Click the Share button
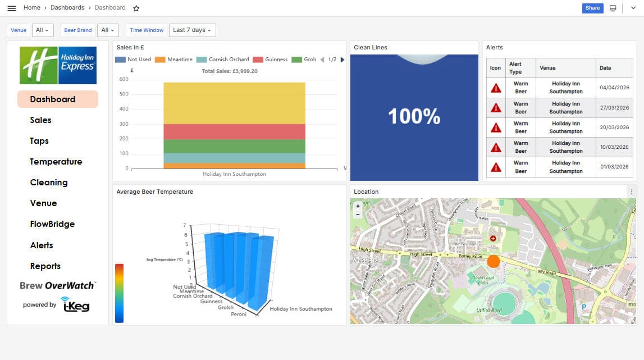 [x=593, y=8]
